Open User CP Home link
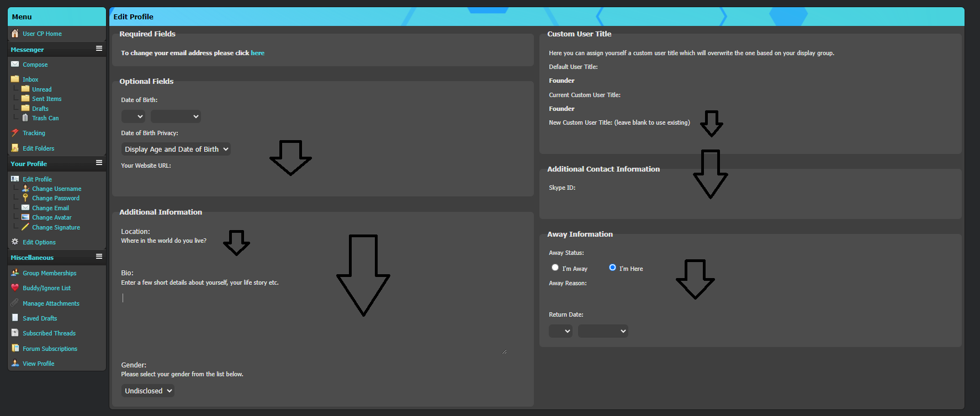Screen dimensions: 980x416 [42, 34]
